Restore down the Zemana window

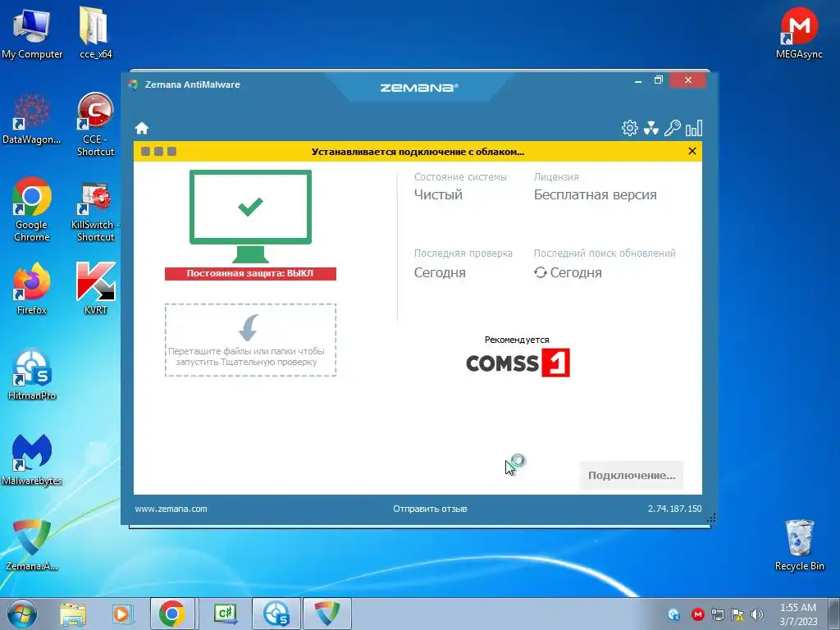[659, 80]
